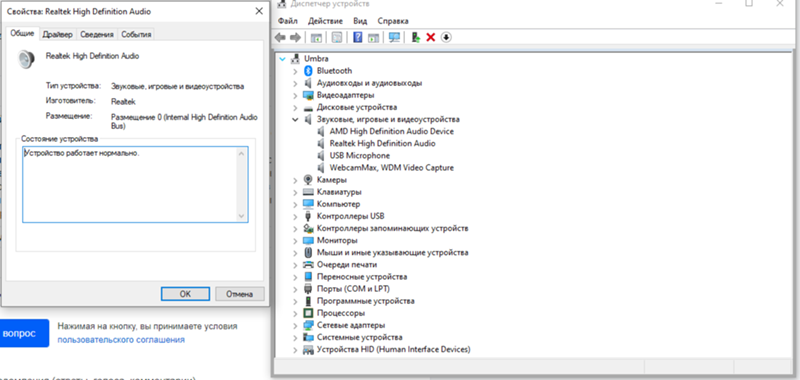Viewport: 800px width, 380px height.
Task: Switch to the Драйвер tab
Action: click(58, 34)
